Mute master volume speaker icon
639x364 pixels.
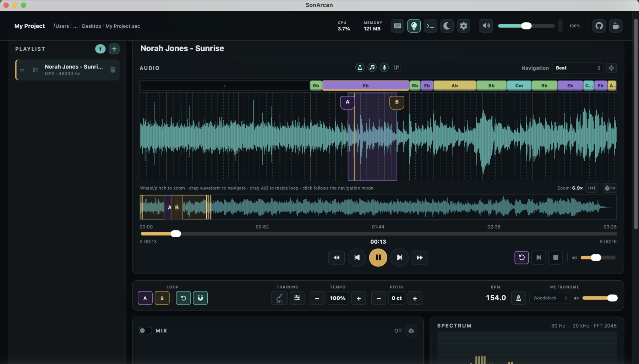[486, 26]
